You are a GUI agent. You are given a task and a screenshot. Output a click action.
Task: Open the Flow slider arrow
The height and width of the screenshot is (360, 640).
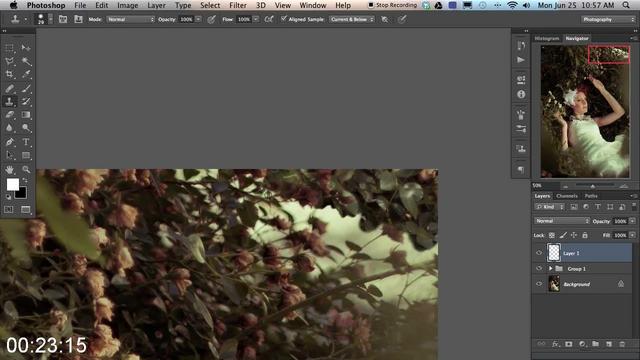click(256, 19)
